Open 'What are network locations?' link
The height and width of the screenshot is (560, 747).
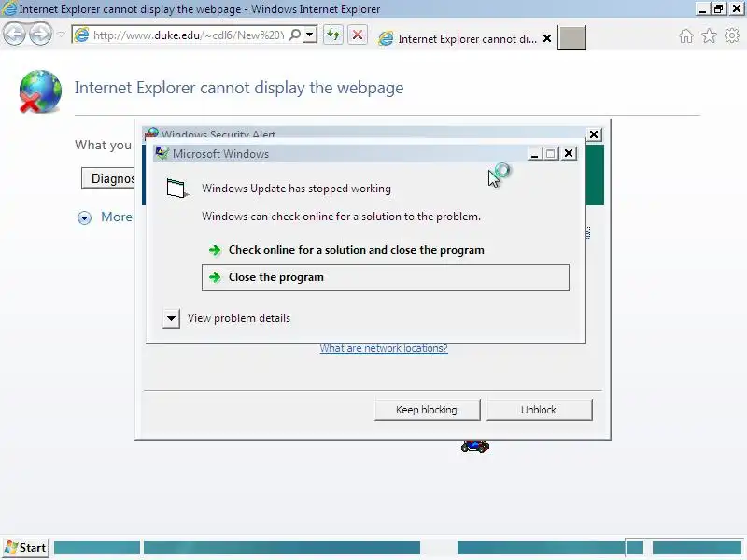pyautogui.click(x=384, y=348)
